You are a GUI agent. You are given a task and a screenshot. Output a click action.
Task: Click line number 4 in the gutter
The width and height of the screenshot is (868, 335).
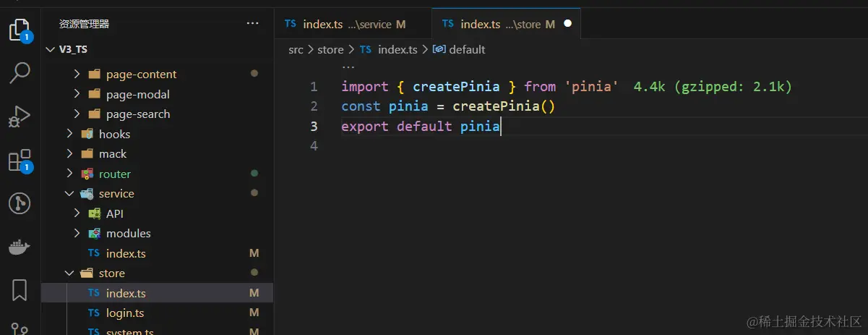[314, 146]
